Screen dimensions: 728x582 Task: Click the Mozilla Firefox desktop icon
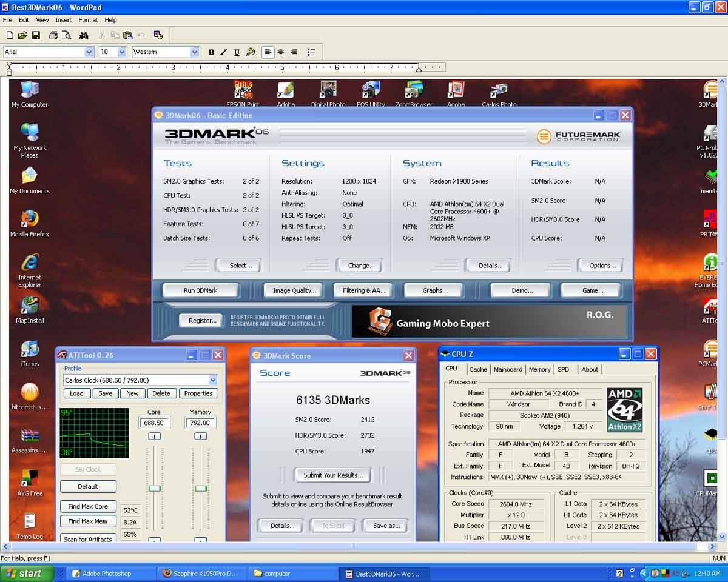pos(29,223)
